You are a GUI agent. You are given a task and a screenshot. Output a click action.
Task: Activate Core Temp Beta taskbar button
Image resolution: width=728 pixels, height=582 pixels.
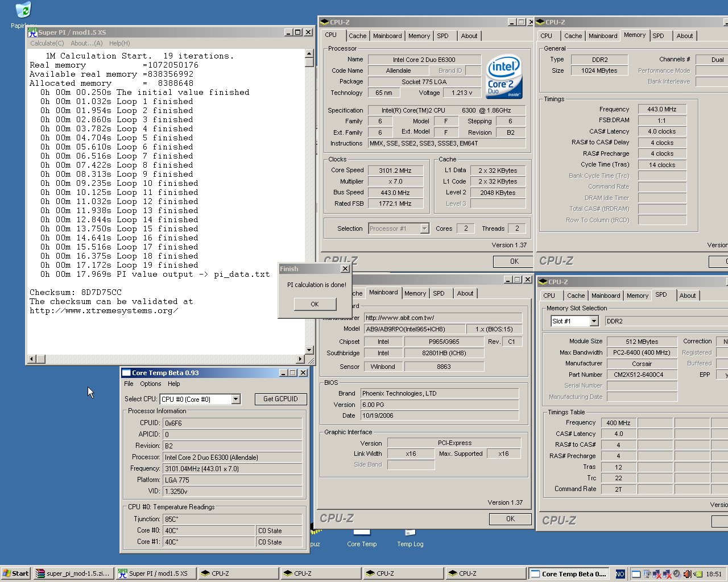(x=568, y=574)
